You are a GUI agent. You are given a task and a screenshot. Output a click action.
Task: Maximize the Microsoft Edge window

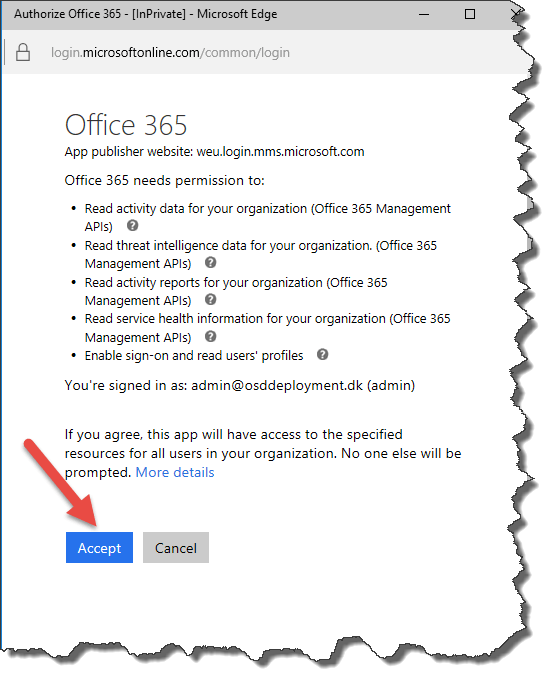(x=470, y=14)
